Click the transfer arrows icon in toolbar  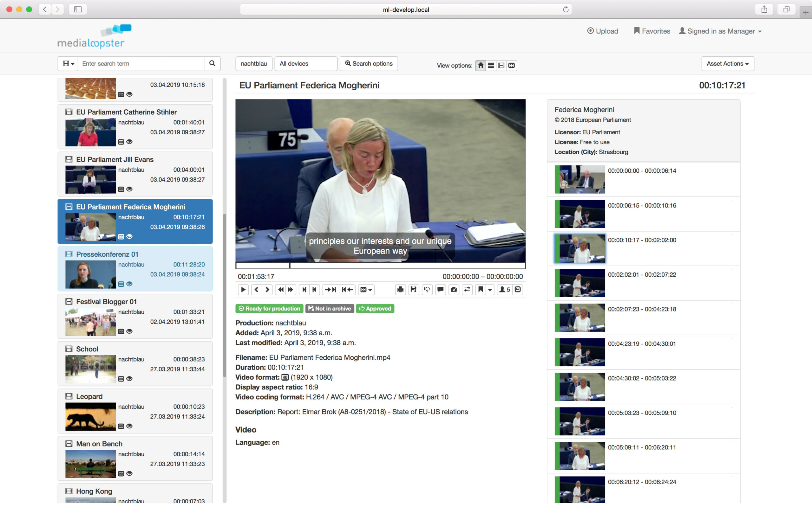(x=467, y=289)
